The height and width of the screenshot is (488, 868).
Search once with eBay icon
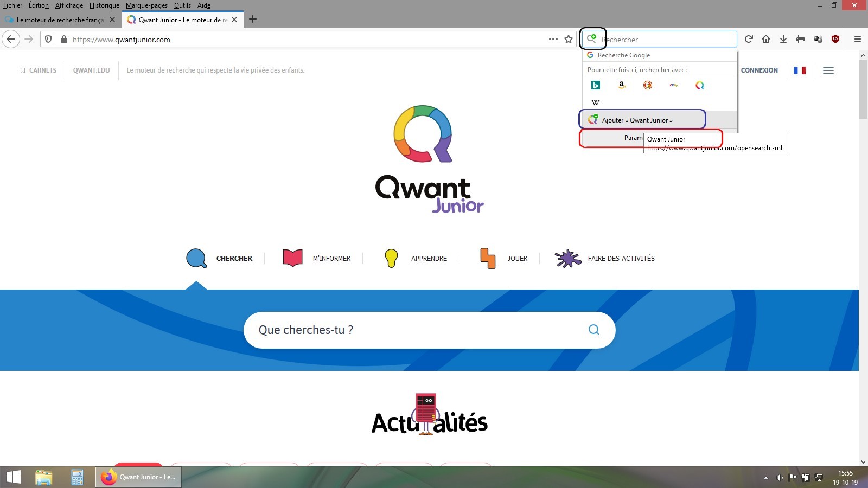click(x=674, y=85)
